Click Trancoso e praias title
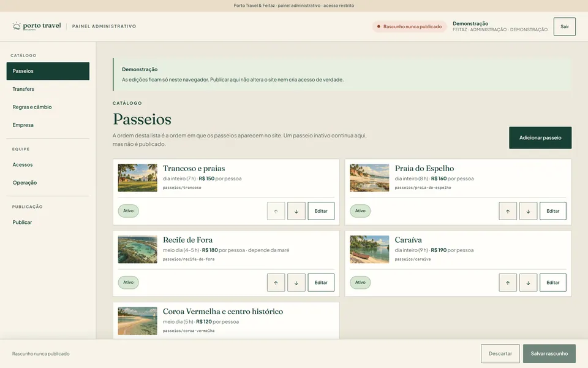This screenshot has width=588, height=368. point(194,168)
